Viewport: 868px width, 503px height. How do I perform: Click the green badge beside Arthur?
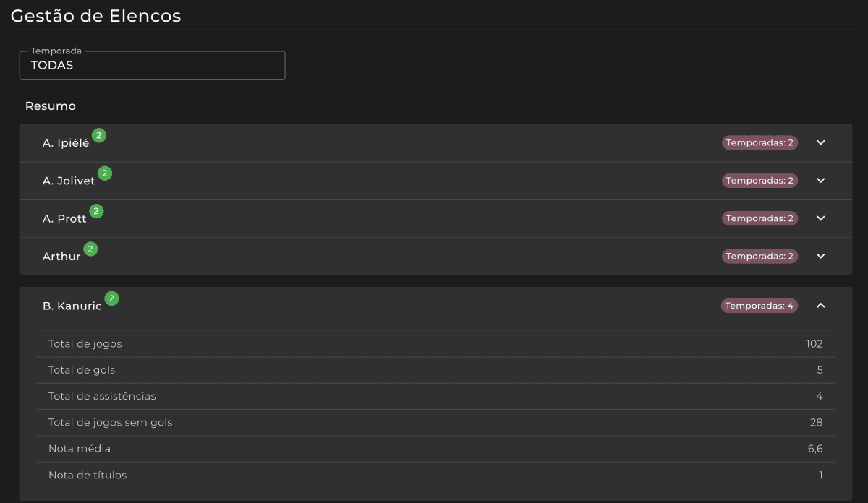point(90,249)
